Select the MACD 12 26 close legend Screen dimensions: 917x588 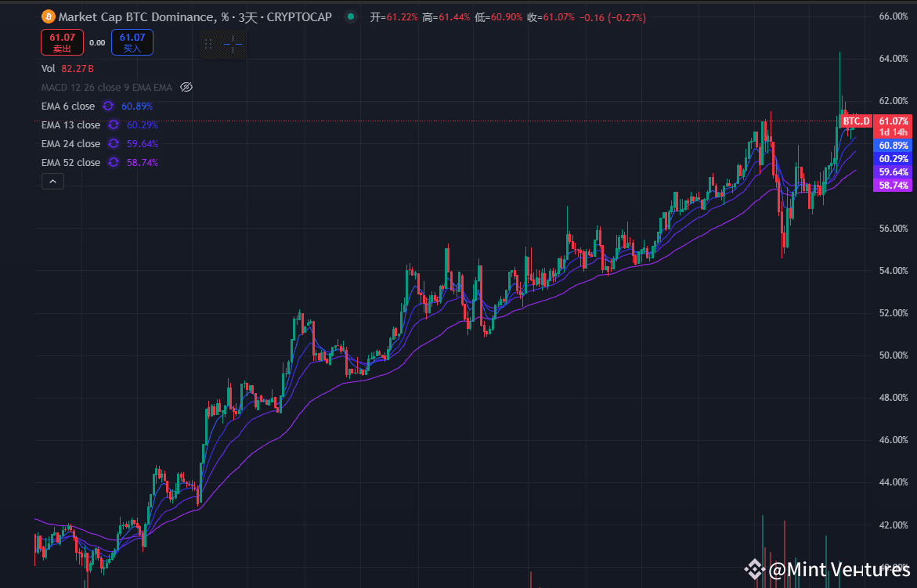(x=107, y=87)
